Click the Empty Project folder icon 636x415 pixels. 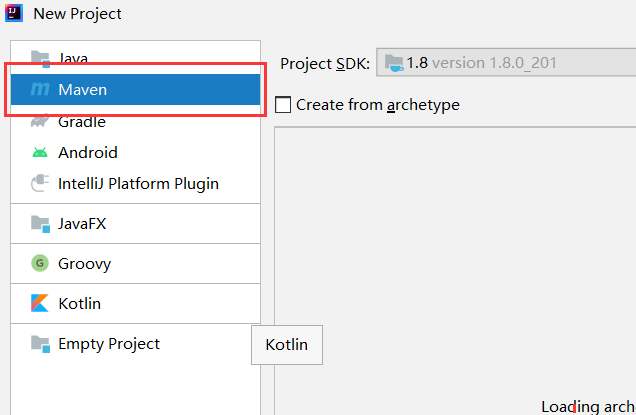click(x=40, y=344)
